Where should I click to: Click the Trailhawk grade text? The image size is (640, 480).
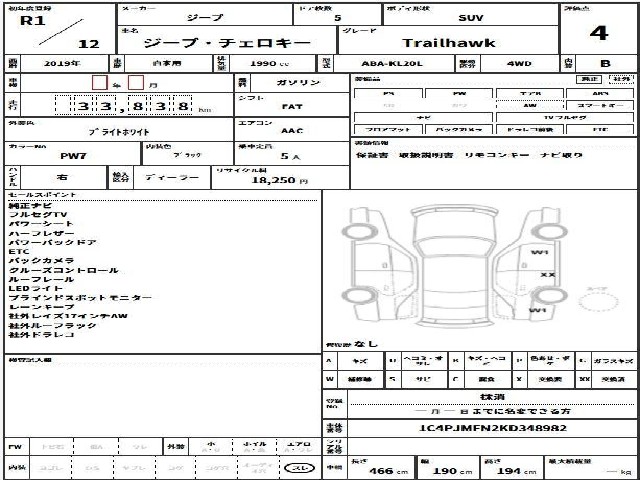(448, 43)
